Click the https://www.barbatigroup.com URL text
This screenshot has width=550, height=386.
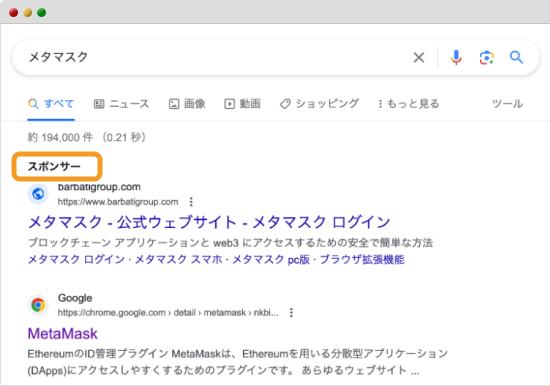tap(118, 202)
